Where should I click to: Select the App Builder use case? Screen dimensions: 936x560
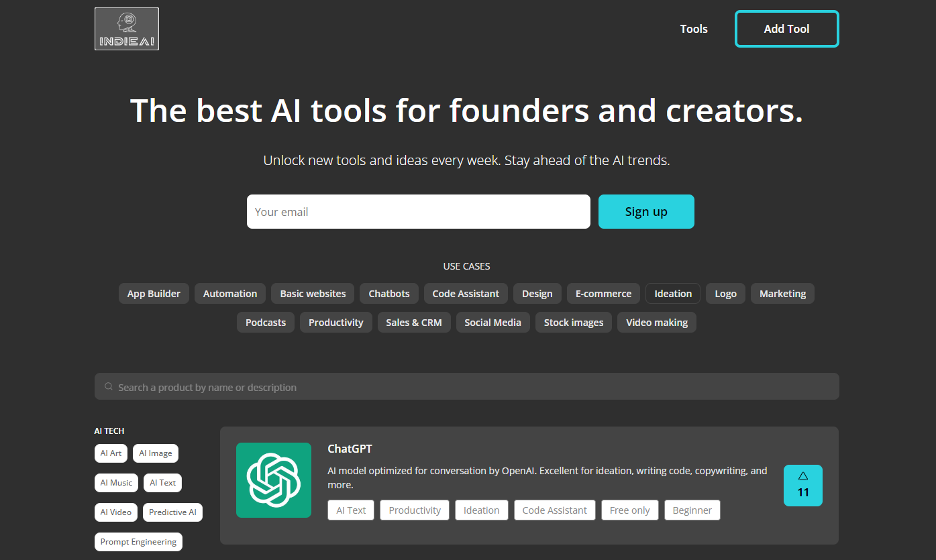[x=154, y=294]
